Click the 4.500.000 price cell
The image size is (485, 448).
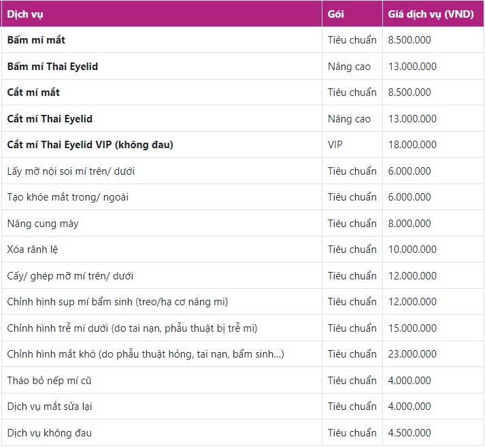(409, 433)
